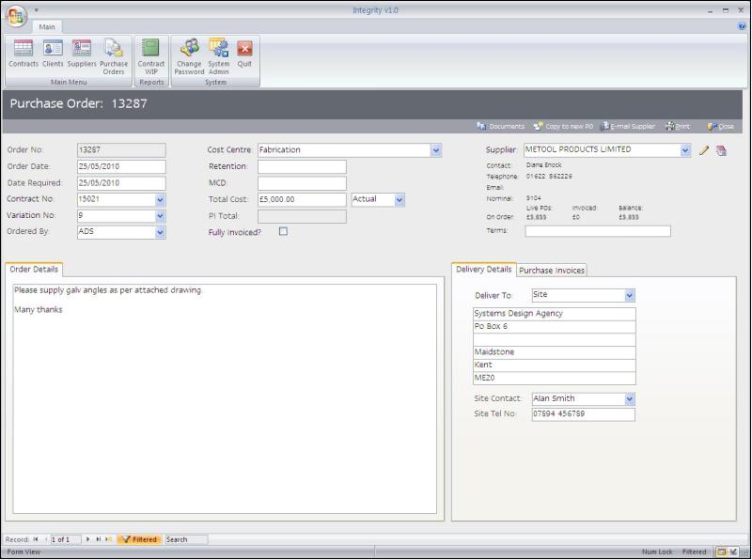Click the Quit icon in the ribbon
This screenshot has width=752, height=560.
[244, 54]
